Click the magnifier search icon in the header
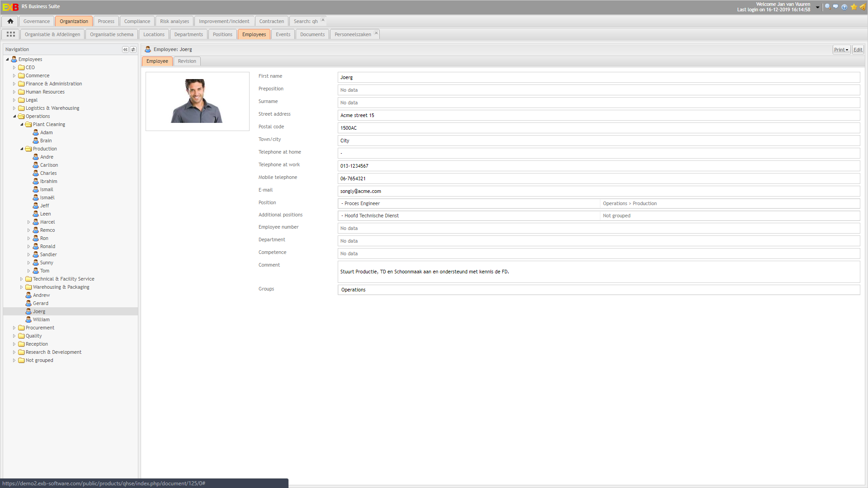This screenshot has width=868, height=488. point(827,7)
